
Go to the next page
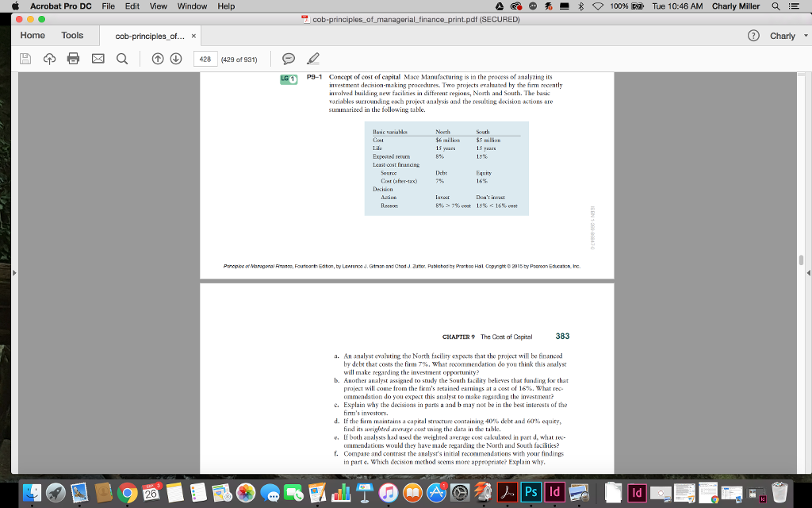click(x=176, y=58)
